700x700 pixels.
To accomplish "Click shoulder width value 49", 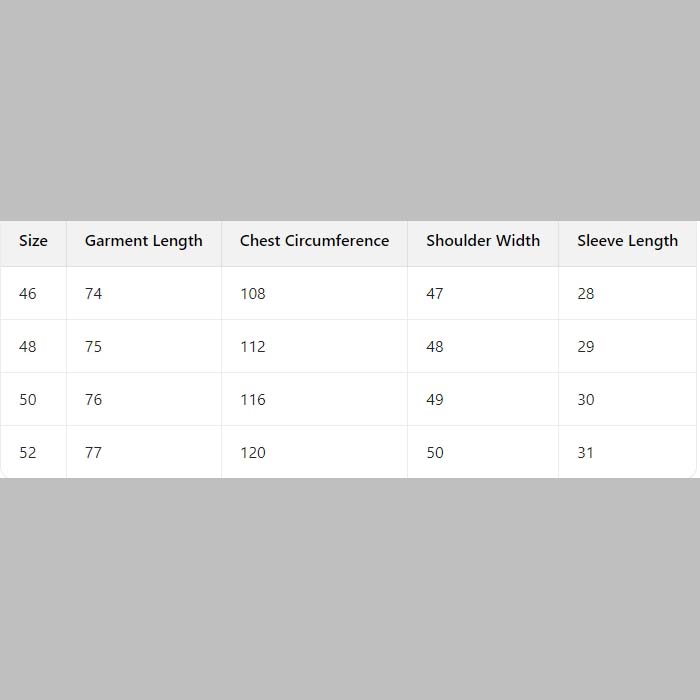I will pyautogui.click(x=435, y=400).
